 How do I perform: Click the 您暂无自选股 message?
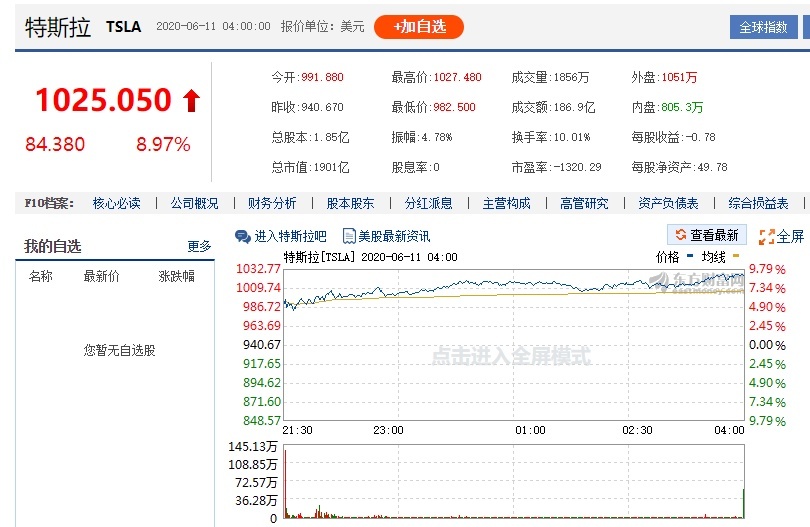pyautogui.click(x=119, y=350)
